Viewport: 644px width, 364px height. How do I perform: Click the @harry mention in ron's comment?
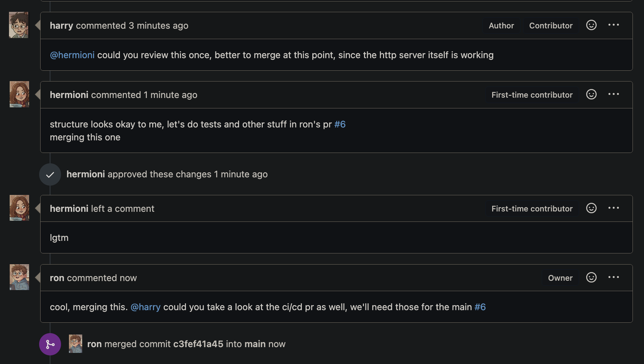(x=145, y=307)
